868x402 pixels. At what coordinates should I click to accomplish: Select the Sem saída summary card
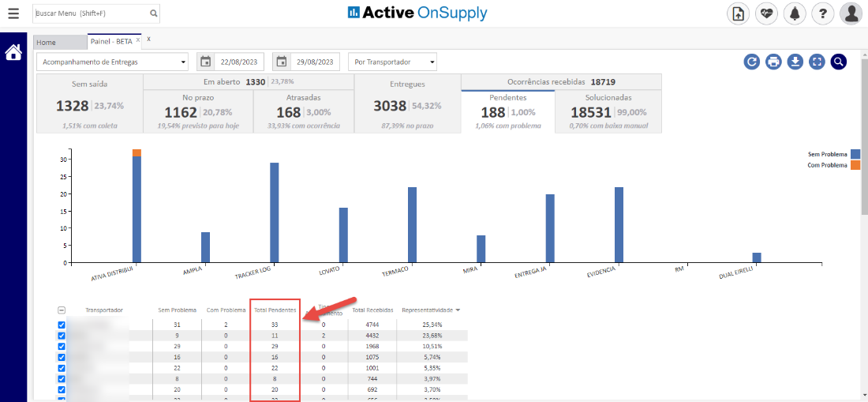(90, 103)
